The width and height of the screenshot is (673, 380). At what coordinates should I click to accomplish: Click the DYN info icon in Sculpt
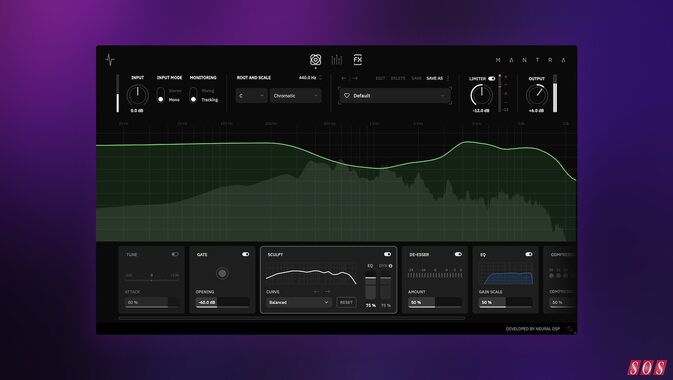pos(390,266)
